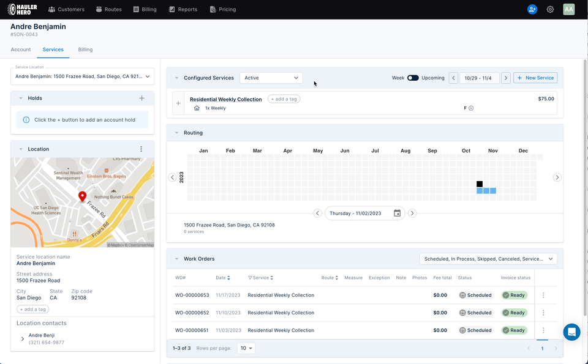Click the Hauler Hero logo
The width and height of the screenshot is (588, 364).
pos(23,9)
